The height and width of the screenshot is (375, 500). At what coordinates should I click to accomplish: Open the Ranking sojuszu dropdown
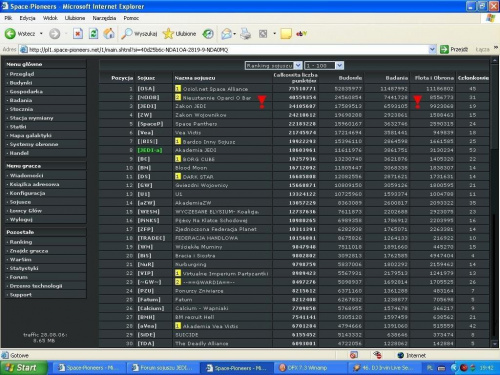pyautogui.click(x=273, y=65)
